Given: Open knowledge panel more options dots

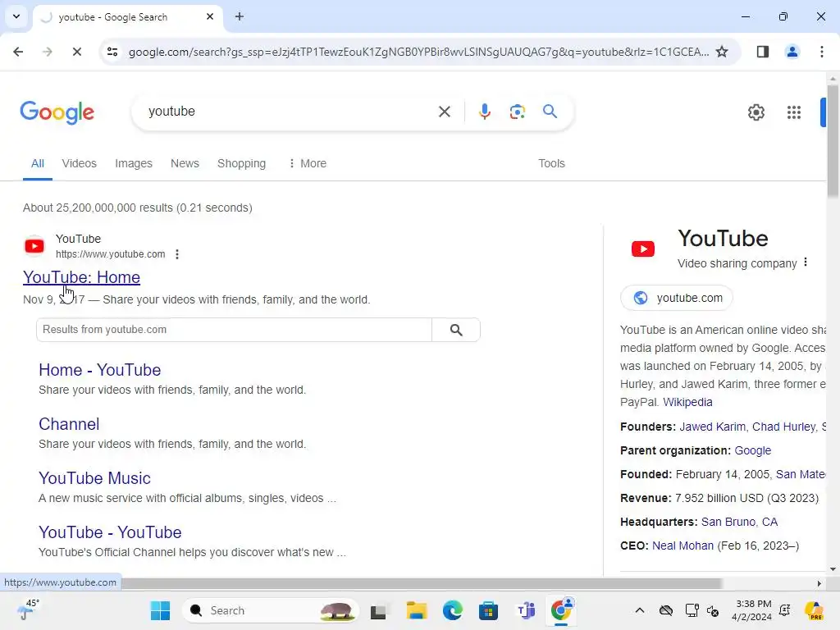Looking at the screenshot, I should pyautogui.click(x=806, y=262).
